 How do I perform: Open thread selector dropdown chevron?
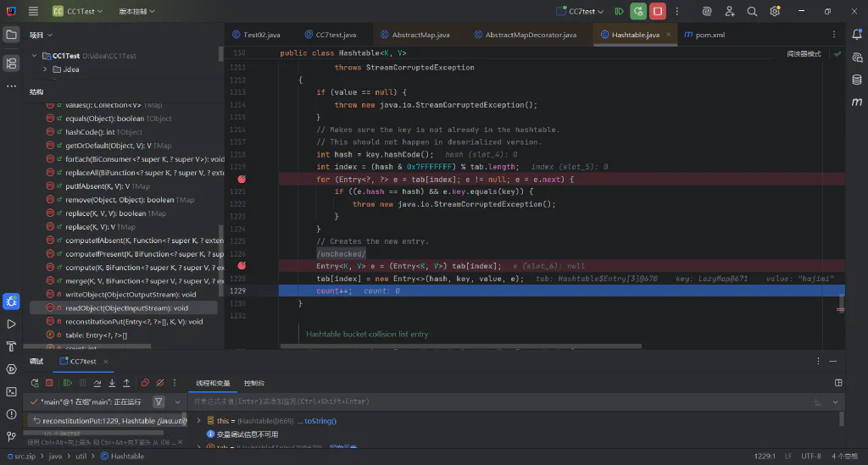177,402
